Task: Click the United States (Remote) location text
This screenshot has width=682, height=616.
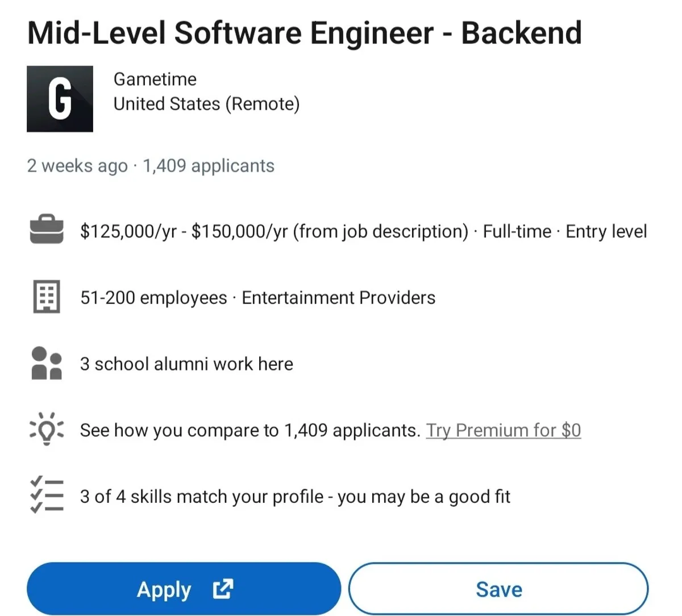Action: [206, 104]
